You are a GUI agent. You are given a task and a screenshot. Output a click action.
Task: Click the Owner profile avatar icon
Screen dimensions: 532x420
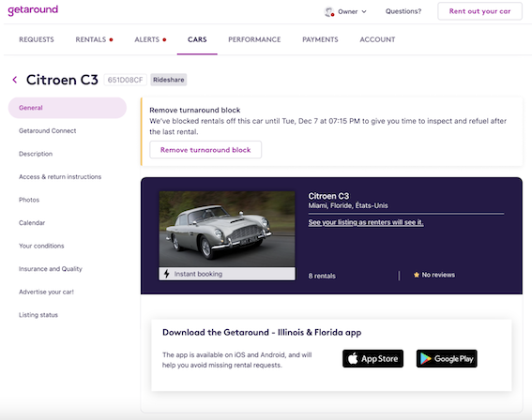click(328, 12)
